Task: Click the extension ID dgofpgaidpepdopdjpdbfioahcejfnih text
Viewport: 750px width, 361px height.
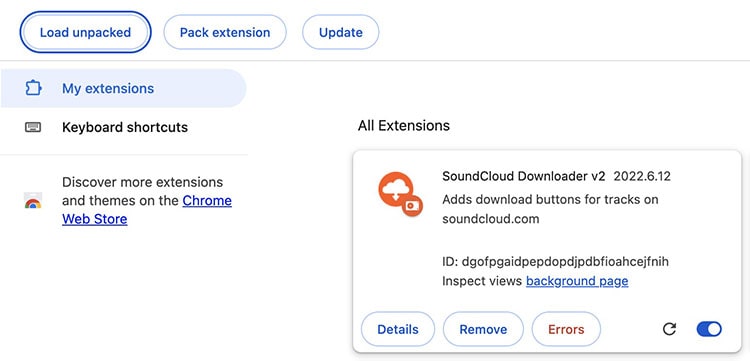Action: pos(565,262)
